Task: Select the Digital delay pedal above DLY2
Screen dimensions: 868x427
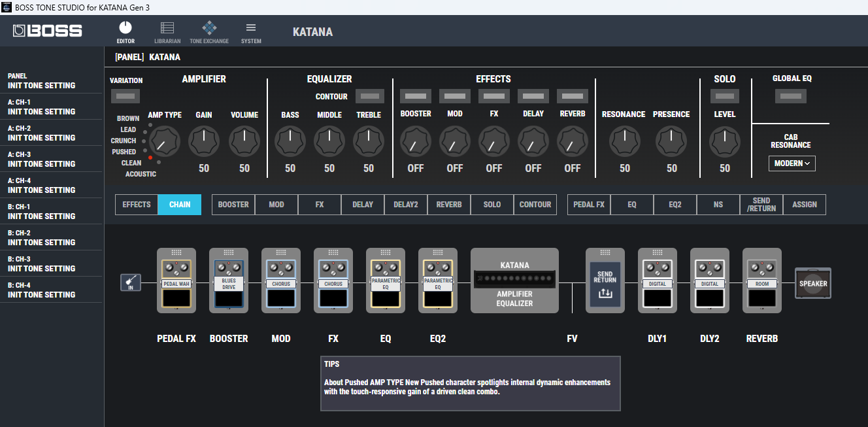Action: [x=710, y=284]
